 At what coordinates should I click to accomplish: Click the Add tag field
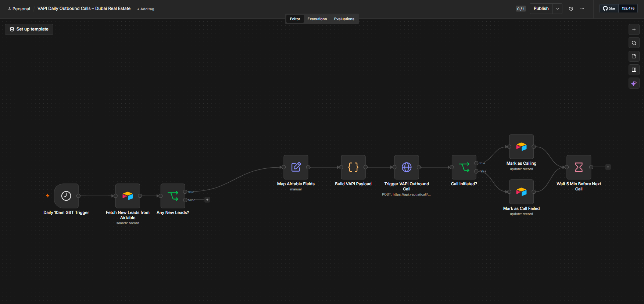pyautogui.click(x=146, y=9)
